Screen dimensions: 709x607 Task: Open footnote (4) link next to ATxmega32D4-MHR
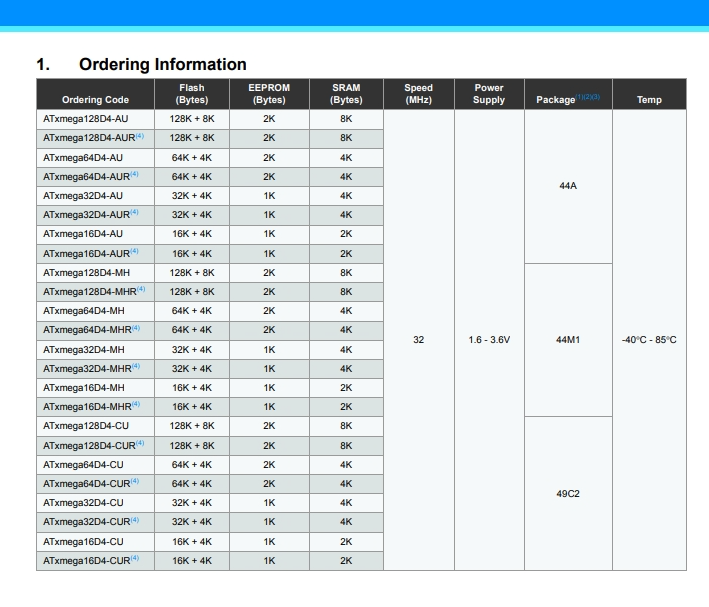click(x=136, y=366)
